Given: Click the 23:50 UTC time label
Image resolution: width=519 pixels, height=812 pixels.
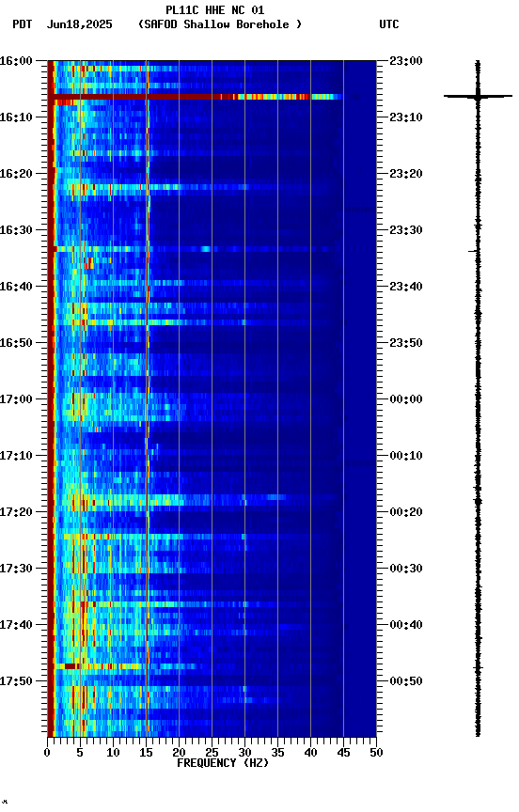Looking at the screenshot, I should [x=406, y=343].
